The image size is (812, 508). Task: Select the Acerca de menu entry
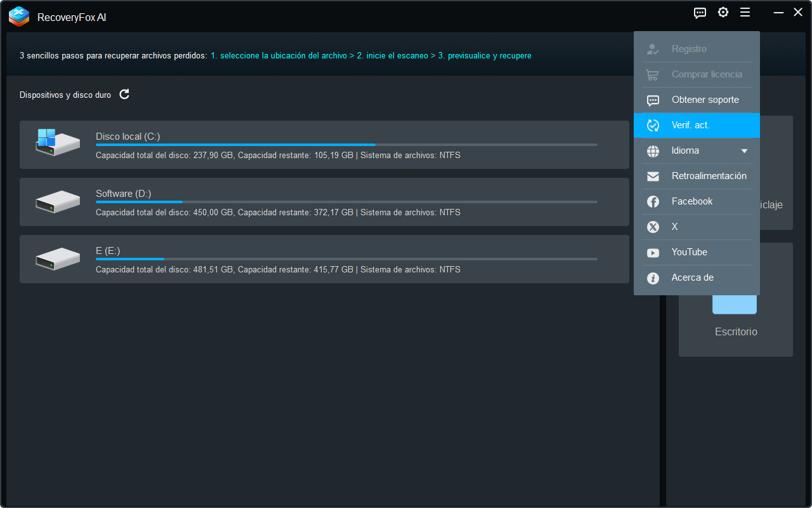tap(693, 277)
